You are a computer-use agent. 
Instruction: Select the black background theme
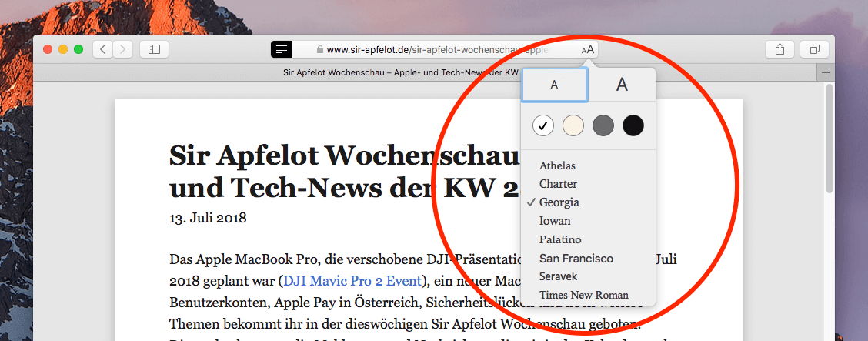tap(633, 125)
